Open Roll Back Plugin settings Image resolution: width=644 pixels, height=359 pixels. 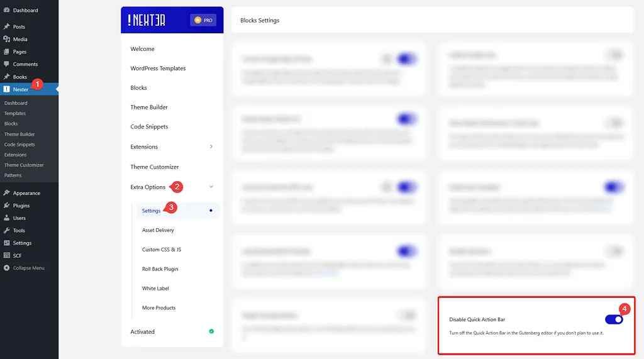(160, 269)
